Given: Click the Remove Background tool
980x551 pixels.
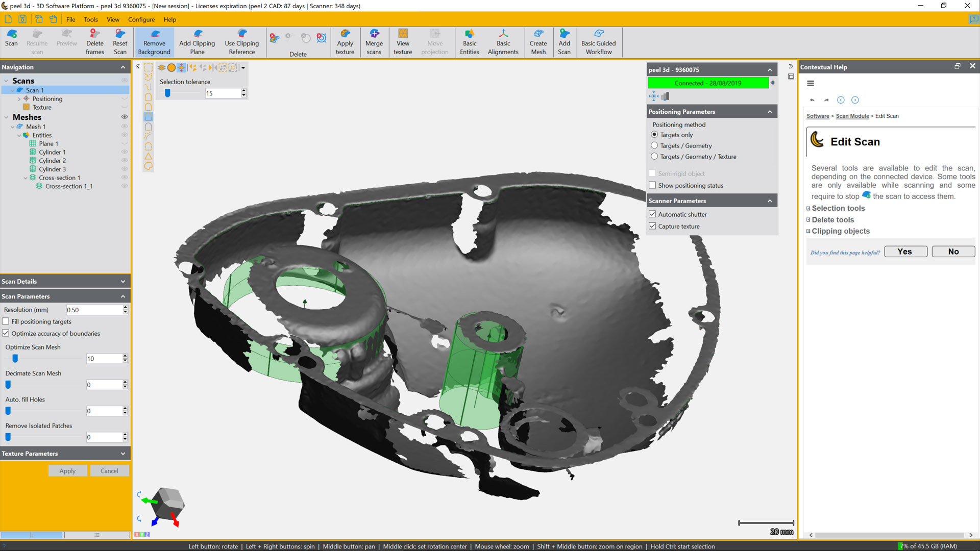Looking at the screenshot, I should (154, 42).
